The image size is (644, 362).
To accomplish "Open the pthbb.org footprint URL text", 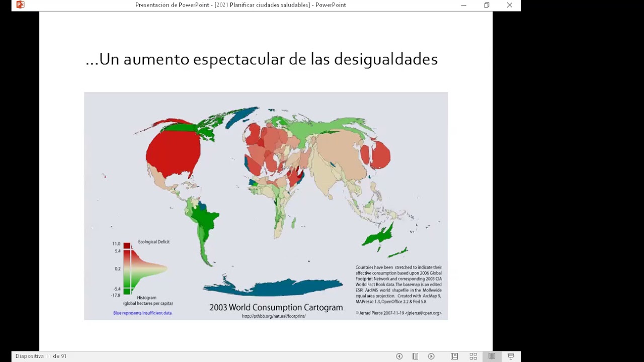I will point(274,316).
